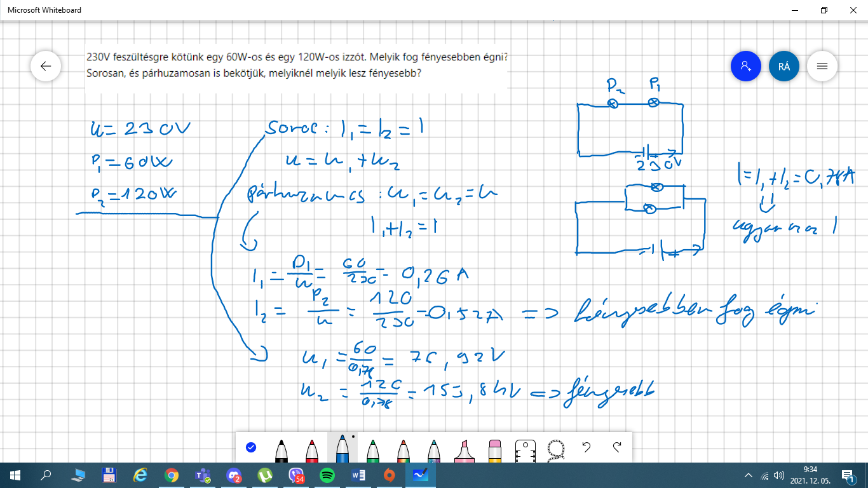Select the black pen tool
Viewport: 868px width, 488px height.
tap(281, 450)
